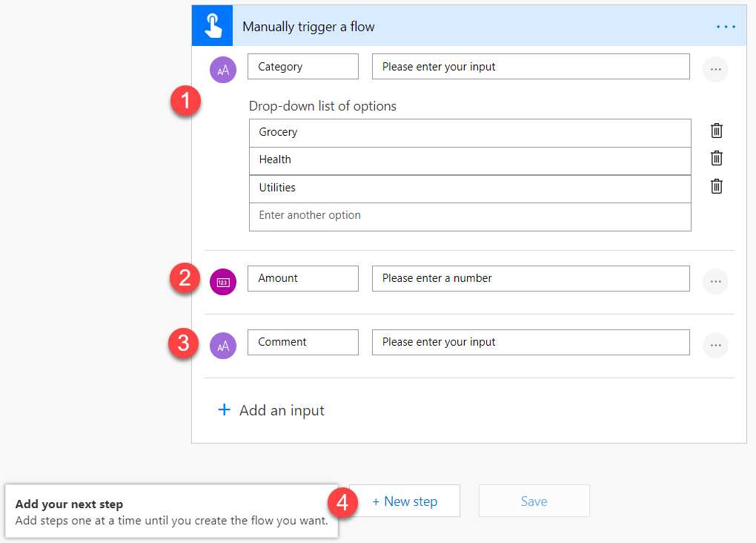Viewport: 756px width, 543px height.
Task: Delete the Grocery drop-down option
Action: (717, 131)
